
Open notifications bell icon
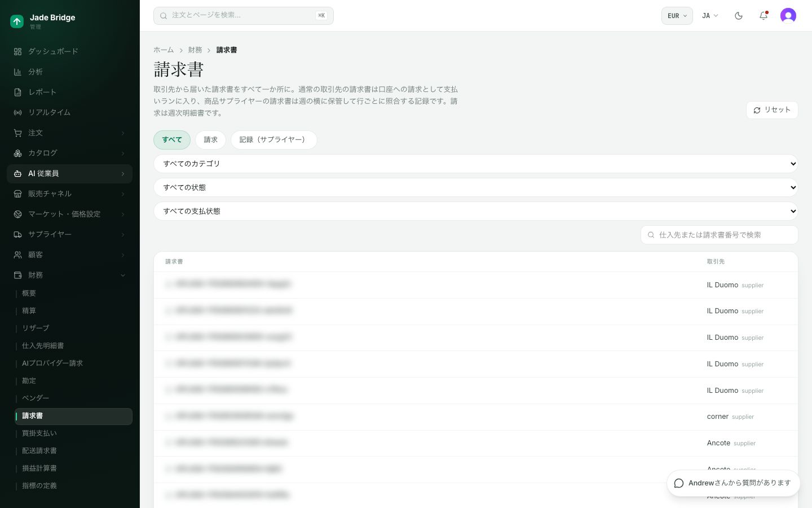coord(764,16)
